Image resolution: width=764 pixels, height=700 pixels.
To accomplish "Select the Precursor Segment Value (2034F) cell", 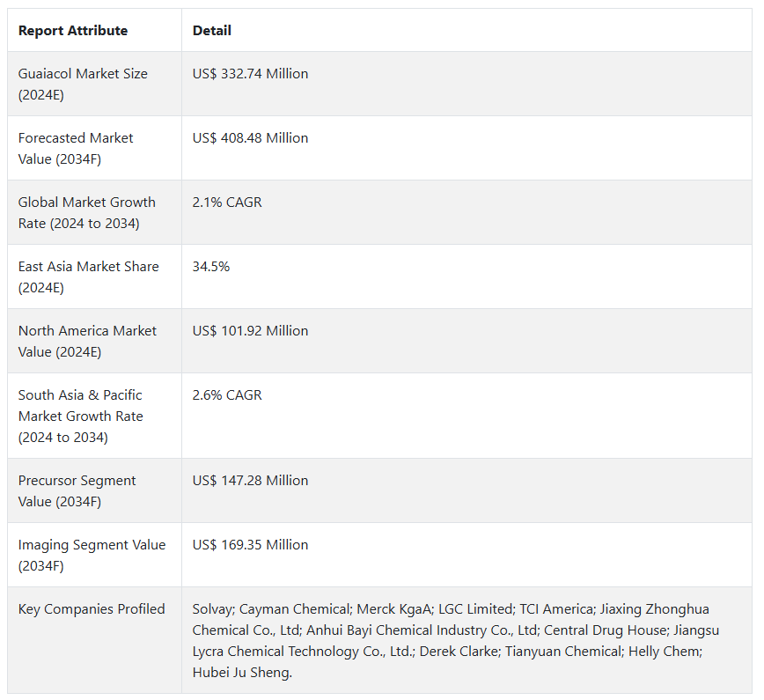I will 77,491.
